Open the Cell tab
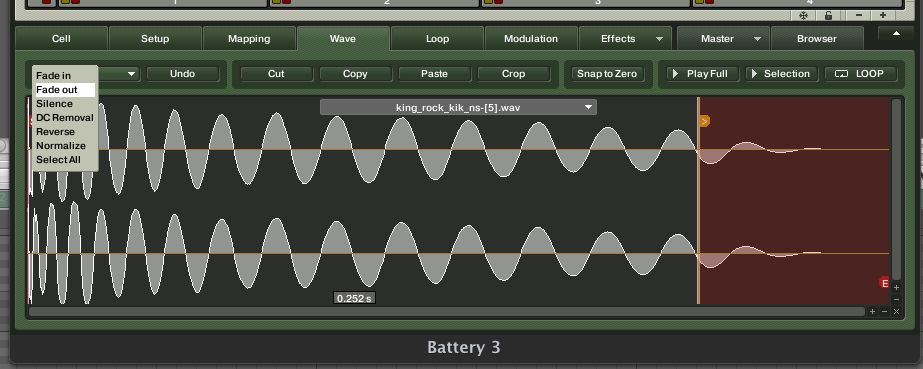This screenshot has height=369, width=923. [x=61, y=39]
